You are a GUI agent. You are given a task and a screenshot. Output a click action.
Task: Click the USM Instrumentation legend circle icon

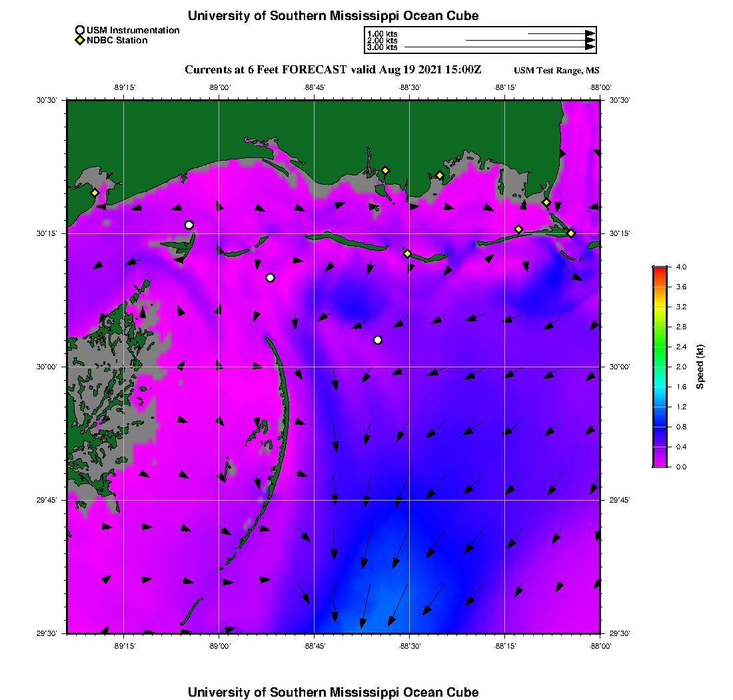pos(80,30)
